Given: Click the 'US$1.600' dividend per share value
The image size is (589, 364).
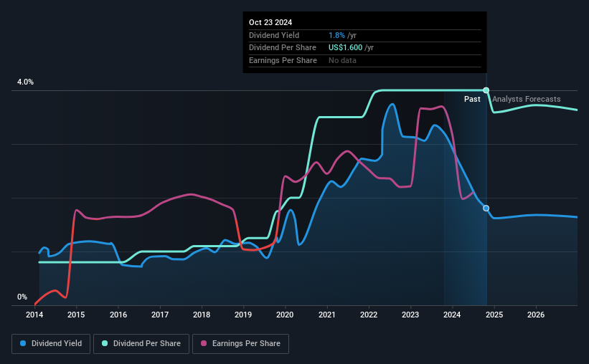Looking at the screenshot, I should pyautogui.click(x=345, y=48).
